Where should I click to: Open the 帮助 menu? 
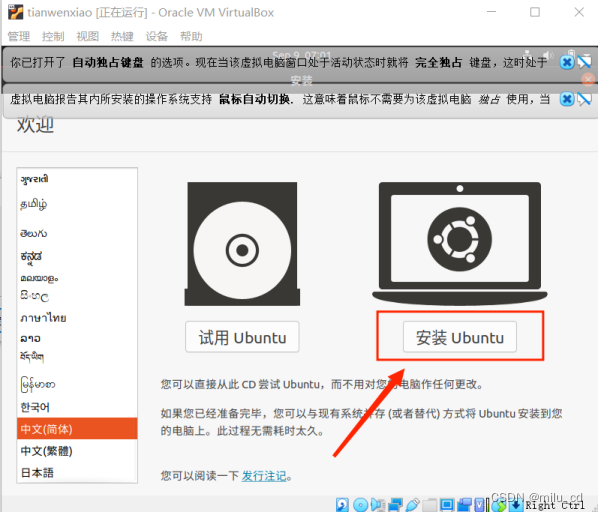click(x=191, y=37)
